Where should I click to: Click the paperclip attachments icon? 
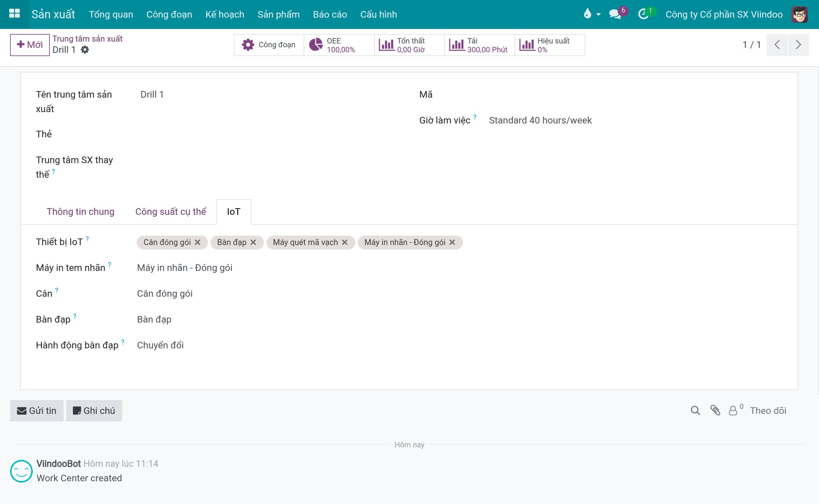pos(715,410)
